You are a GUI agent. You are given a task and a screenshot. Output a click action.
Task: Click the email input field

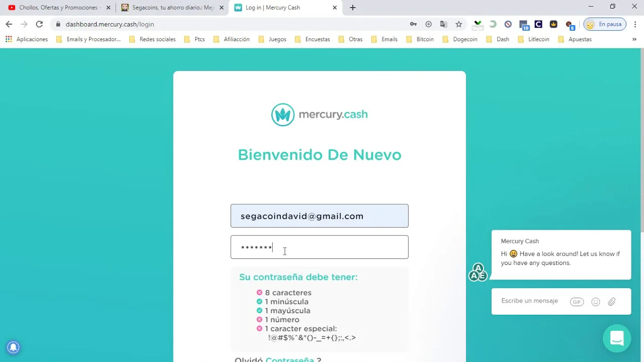[x=319, y=216]
